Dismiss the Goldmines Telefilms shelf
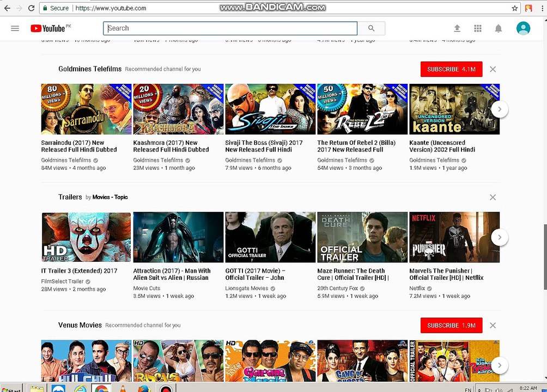 click(493, 69)
